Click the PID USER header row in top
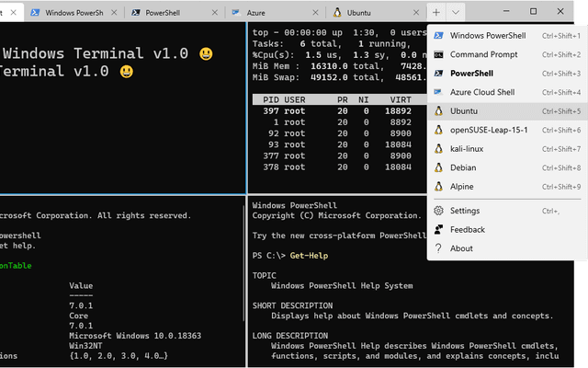 339,100
